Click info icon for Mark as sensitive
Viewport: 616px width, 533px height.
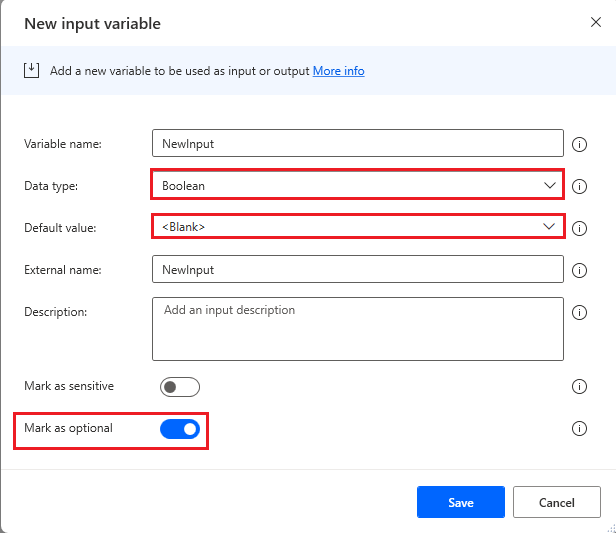(579, 386)
